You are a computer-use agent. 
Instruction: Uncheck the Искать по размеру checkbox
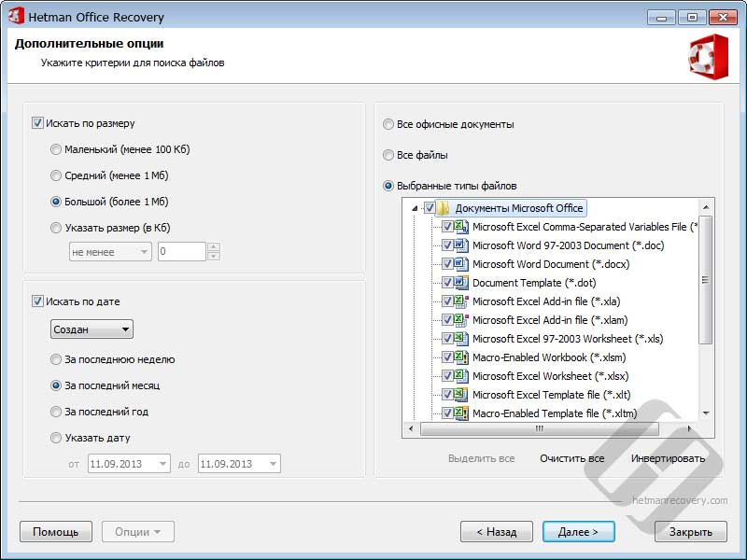coord(37,123)
